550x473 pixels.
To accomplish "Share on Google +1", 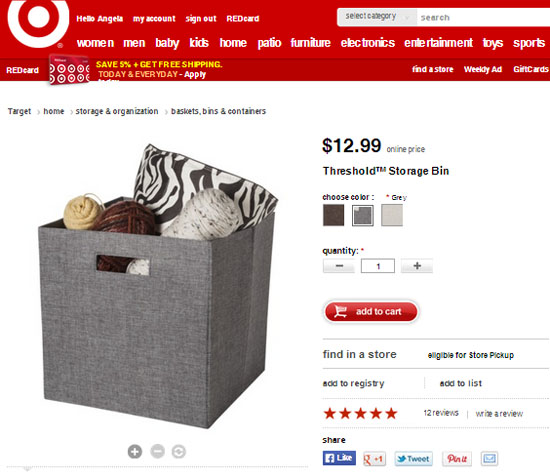I will 374,459.
